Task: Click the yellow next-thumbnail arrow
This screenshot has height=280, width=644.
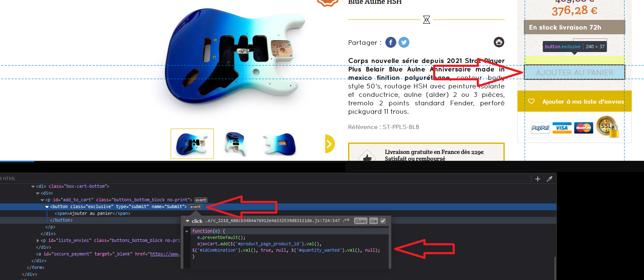Action: tap(330, 144)
